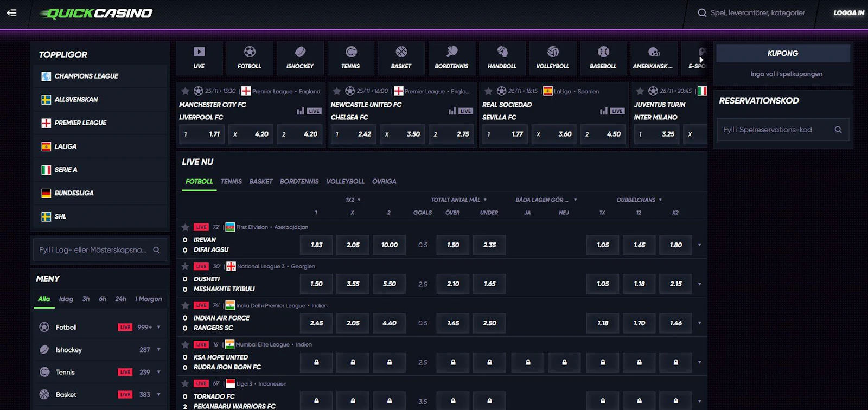Favorite the Manchester City vs Liverpool match
The height and width of the screenshot is (410, 868).
click(185, 91)
